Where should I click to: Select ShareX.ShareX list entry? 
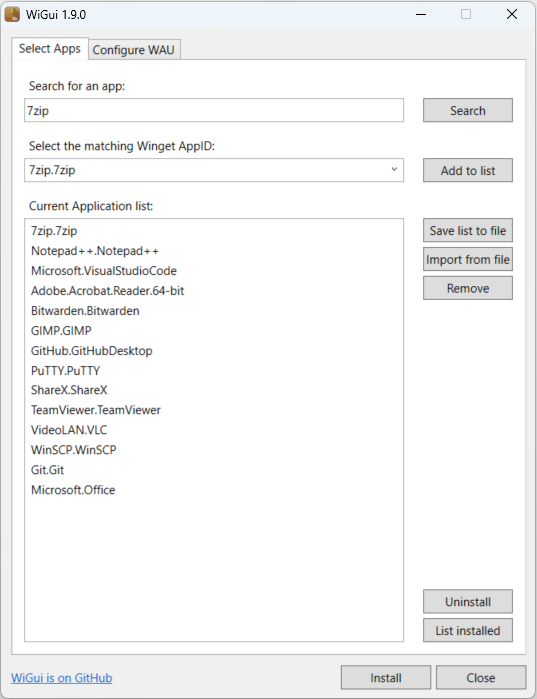[x=214, y=390]
